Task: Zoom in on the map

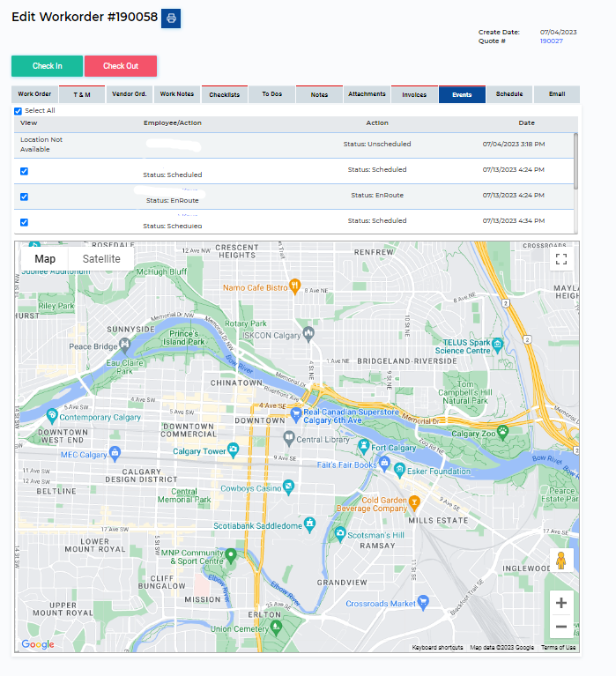Action: (560, 603)
